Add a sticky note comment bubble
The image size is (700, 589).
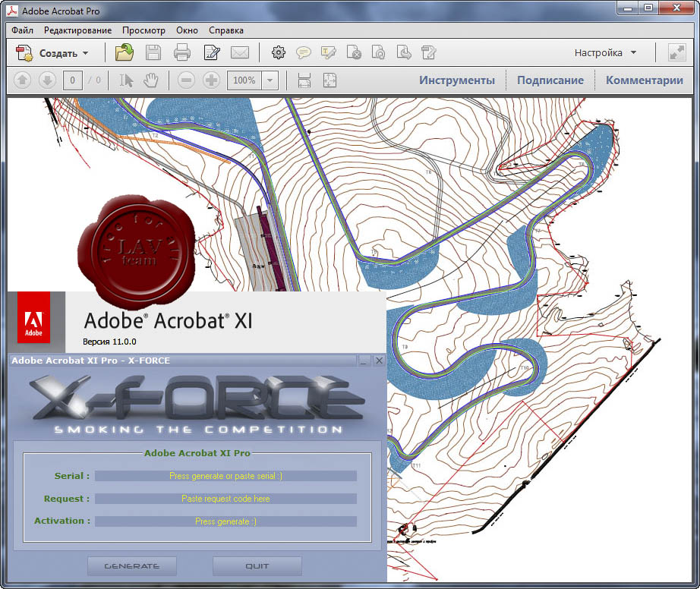304,52
